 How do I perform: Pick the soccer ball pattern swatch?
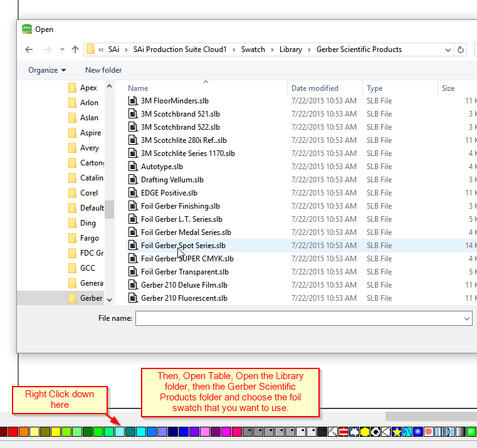pos(375,432)
